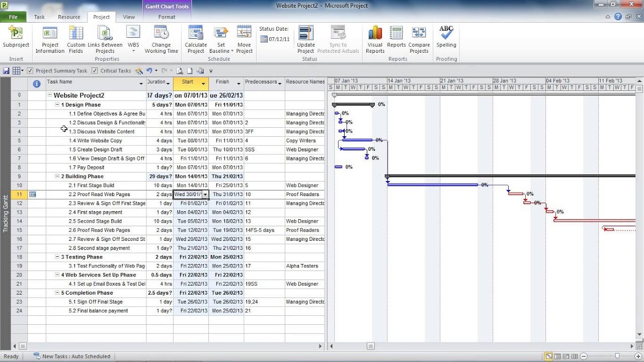Image resolution: width=644 pixels, height=362 pixels.
Task: Open the Start date dropdown for Proof Read Web Pages
Action: (204, 194)
